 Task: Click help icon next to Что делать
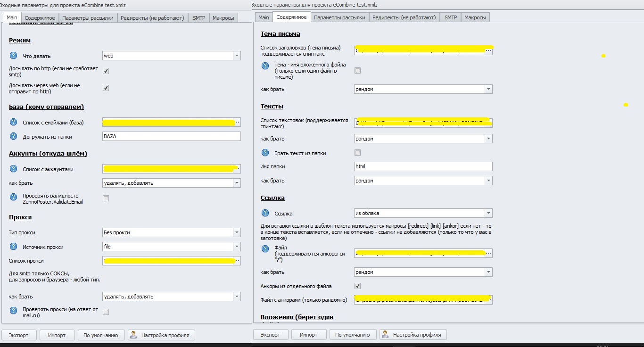[x=13, y=56]
